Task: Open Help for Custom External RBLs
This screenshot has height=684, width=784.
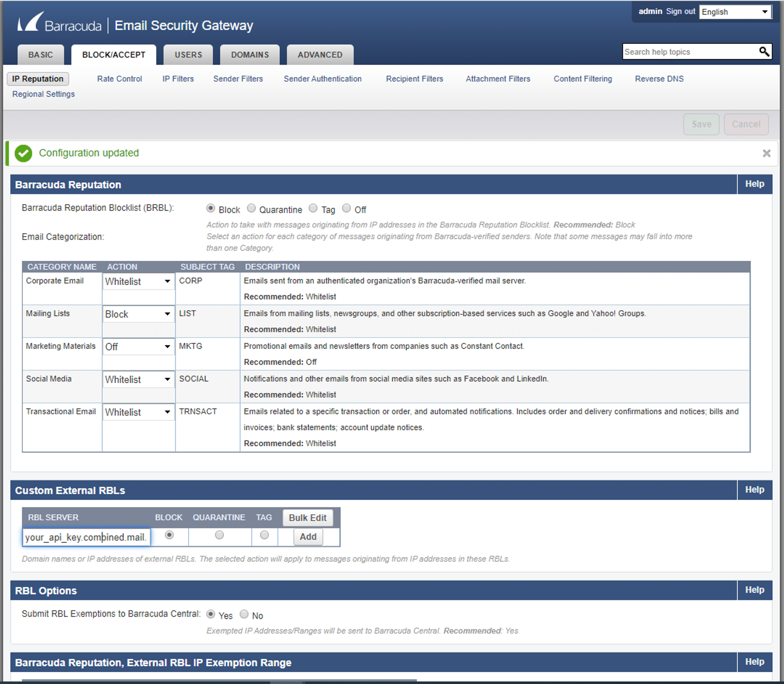Action: [x=755, y=490]
